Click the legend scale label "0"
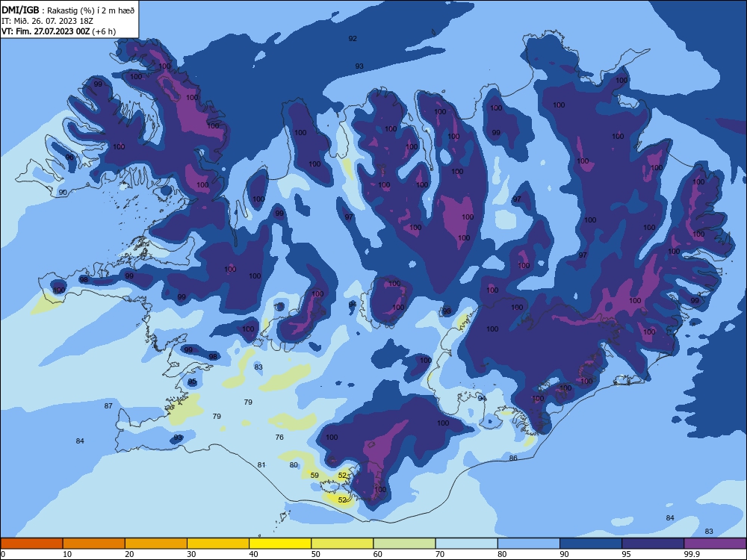 (x=3, y=554)
